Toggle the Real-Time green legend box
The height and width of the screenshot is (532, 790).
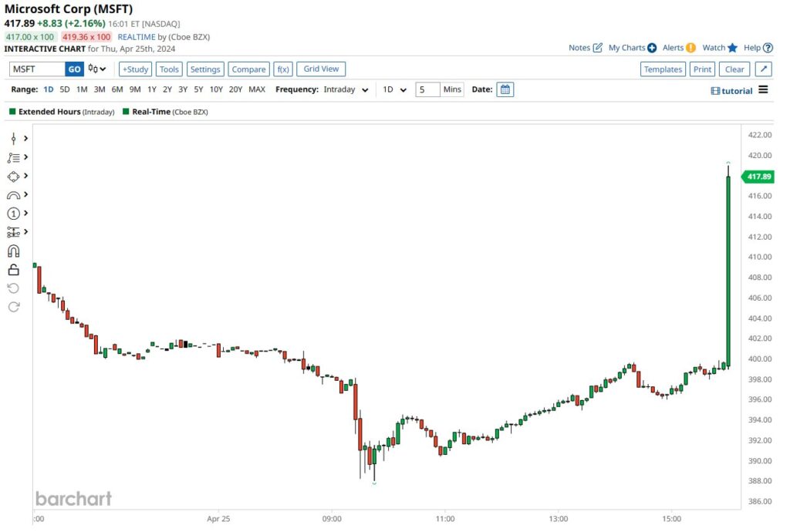pyautogui.click(x=126, y=112)
